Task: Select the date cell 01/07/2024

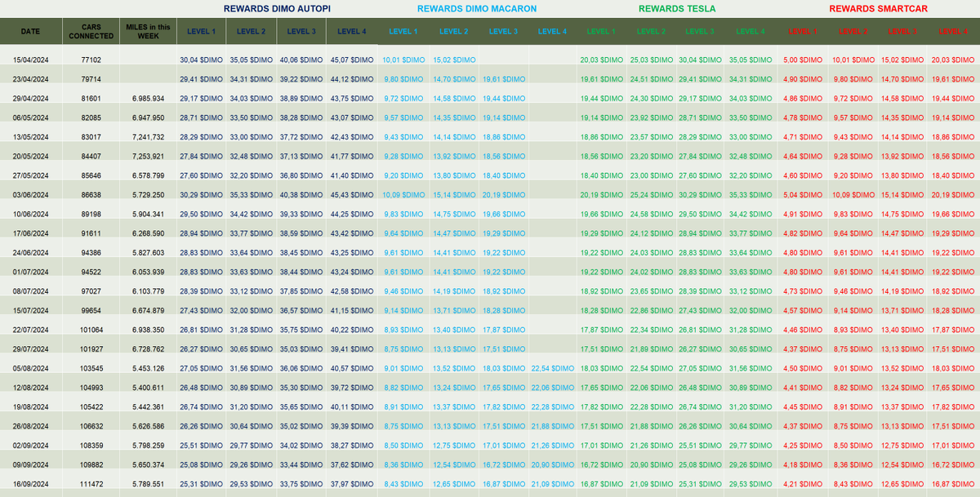Action: tap(31, 272)
